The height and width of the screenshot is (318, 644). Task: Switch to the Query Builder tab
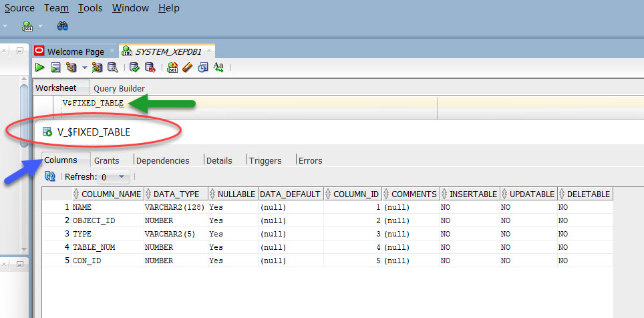[x=119, y=89]
